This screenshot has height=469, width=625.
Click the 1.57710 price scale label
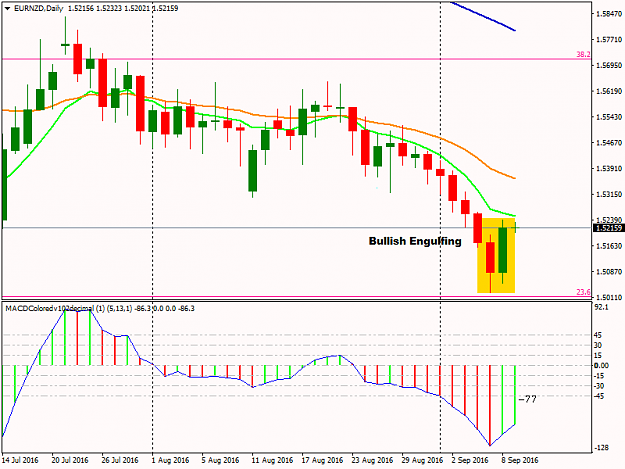coord(609,39)
